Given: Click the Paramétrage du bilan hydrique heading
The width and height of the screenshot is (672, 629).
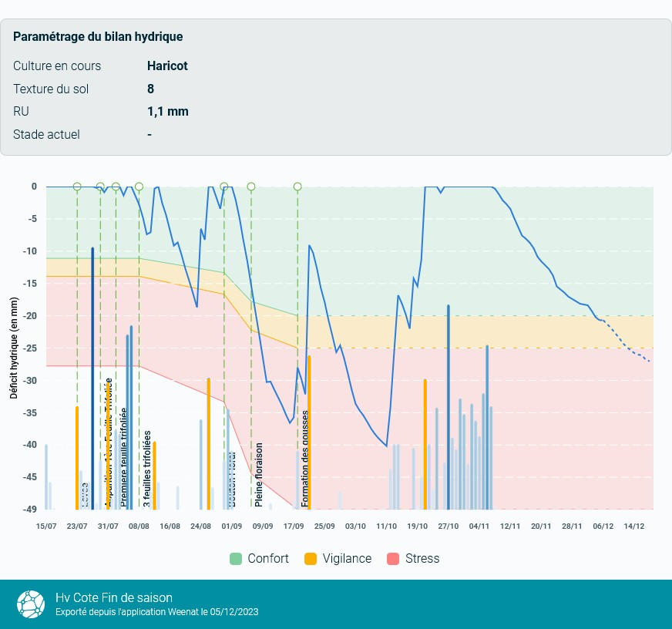Looking at the screenshot, I should pos(98,37).
